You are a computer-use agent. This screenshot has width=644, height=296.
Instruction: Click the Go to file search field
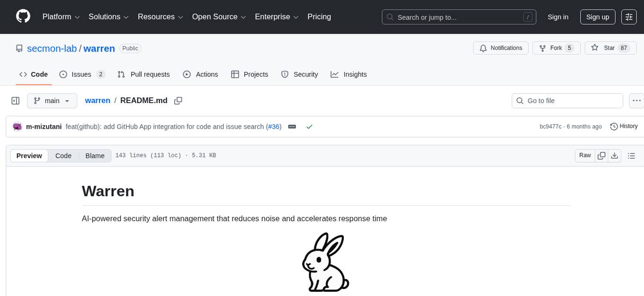[x=567, y=100]
